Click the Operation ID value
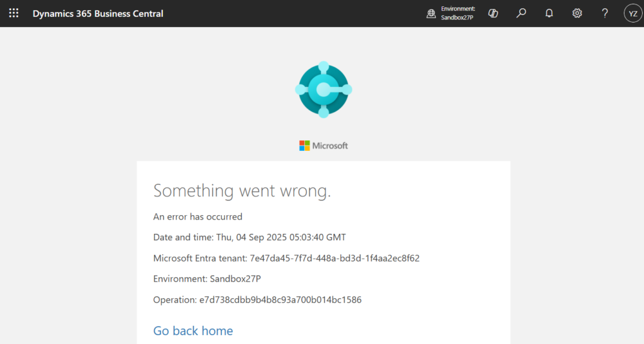Viewport: 644px width, 344px height. coord(280,300)
